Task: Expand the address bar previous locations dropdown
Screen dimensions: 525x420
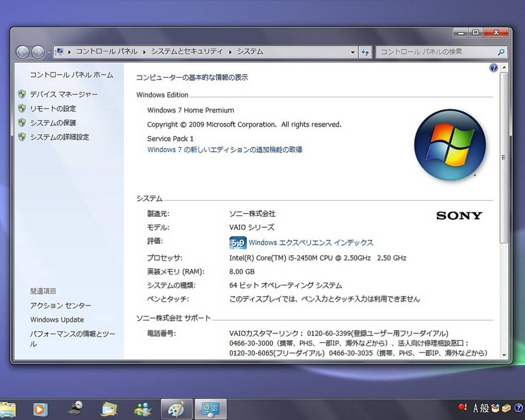Action: click(353, 52)
